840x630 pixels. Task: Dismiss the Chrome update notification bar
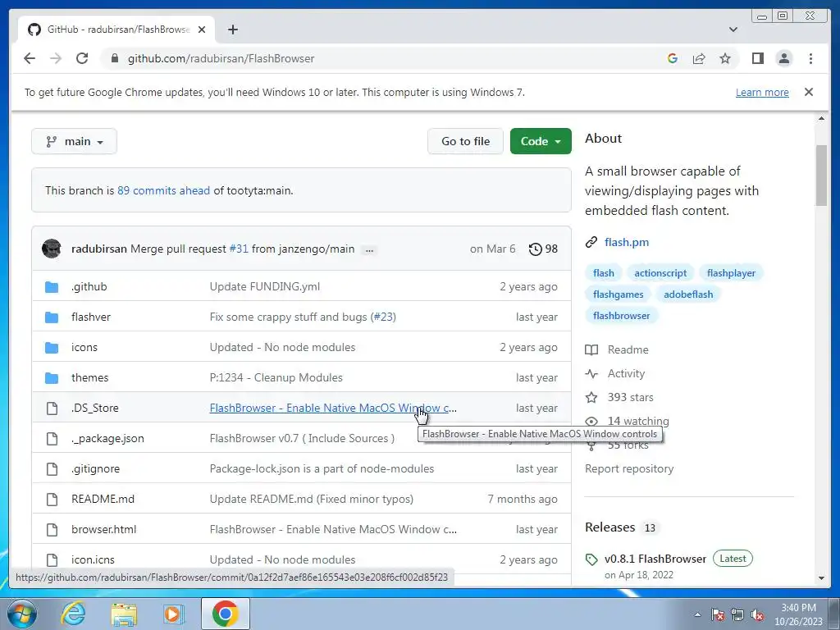(809, 92)
